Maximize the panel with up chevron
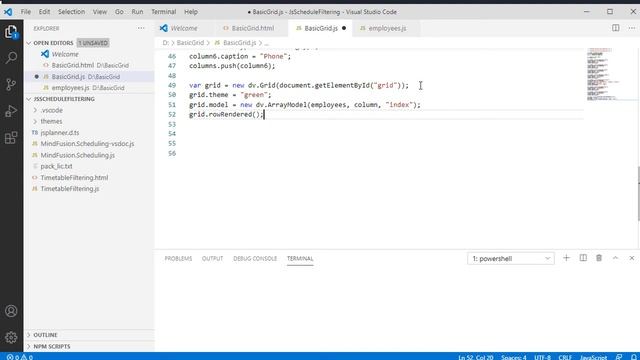The height and width of the screenshot is (360, 640). (x=615, y=258)
